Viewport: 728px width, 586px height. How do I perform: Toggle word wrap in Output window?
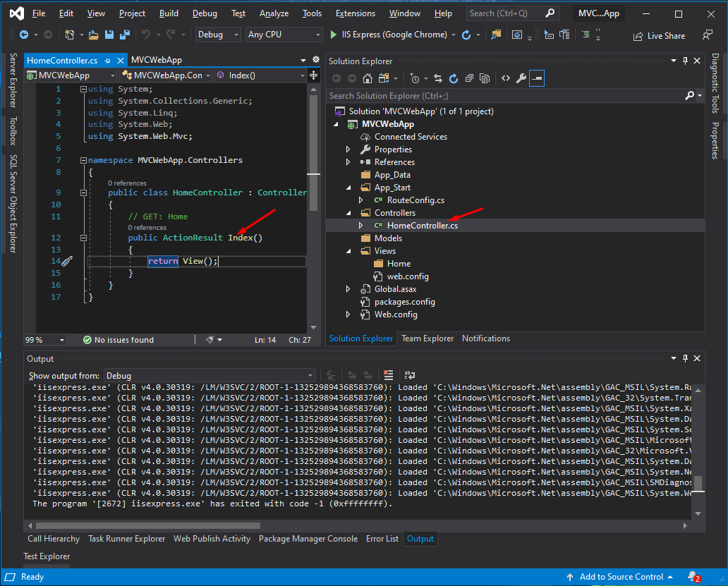(x=409, y=375)
